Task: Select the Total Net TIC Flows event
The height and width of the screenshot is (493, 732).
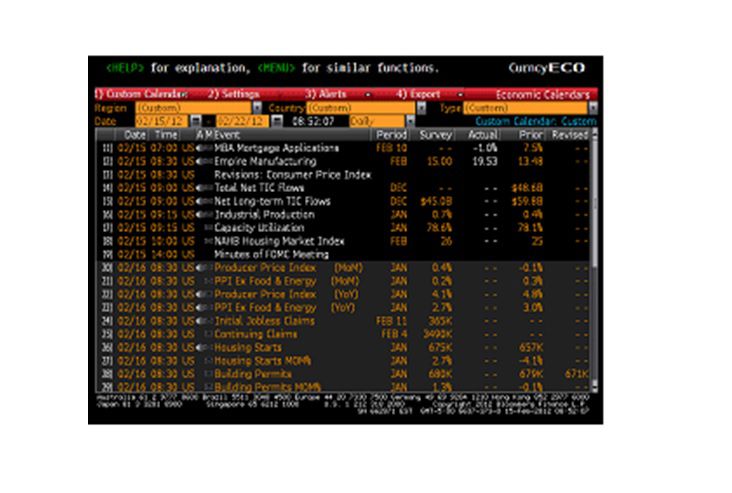Action: point(259,188)
